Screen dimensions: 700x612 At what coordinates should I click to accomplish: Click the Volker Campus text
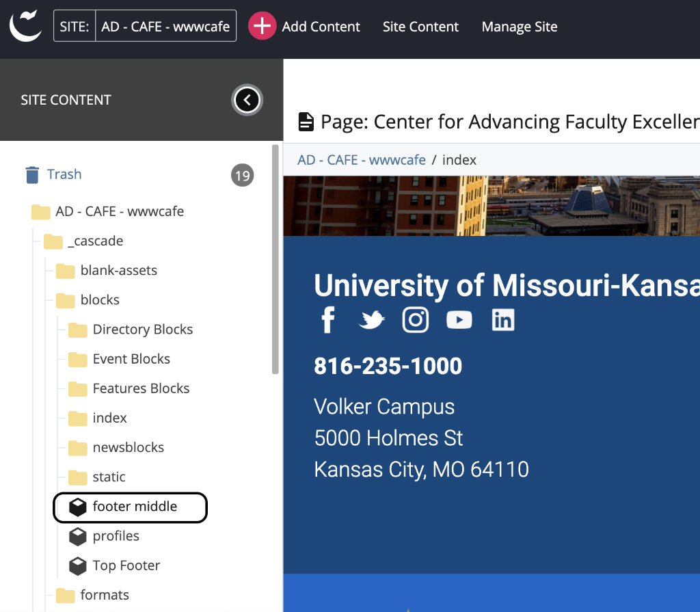(384, 407)
